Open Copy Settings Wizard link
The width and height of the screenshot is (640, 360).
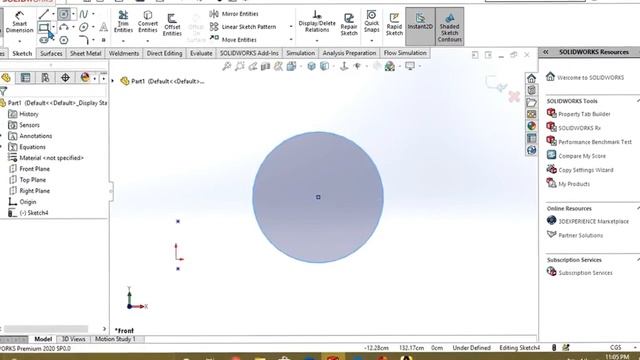[586, 170]
